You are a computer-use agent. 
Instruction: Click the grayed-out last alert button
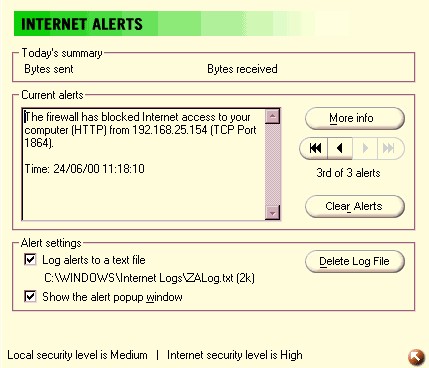(x=390, y=148)
